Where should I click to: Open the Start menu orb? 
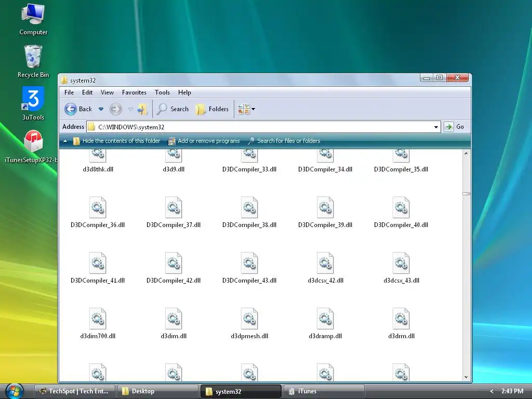14,391
